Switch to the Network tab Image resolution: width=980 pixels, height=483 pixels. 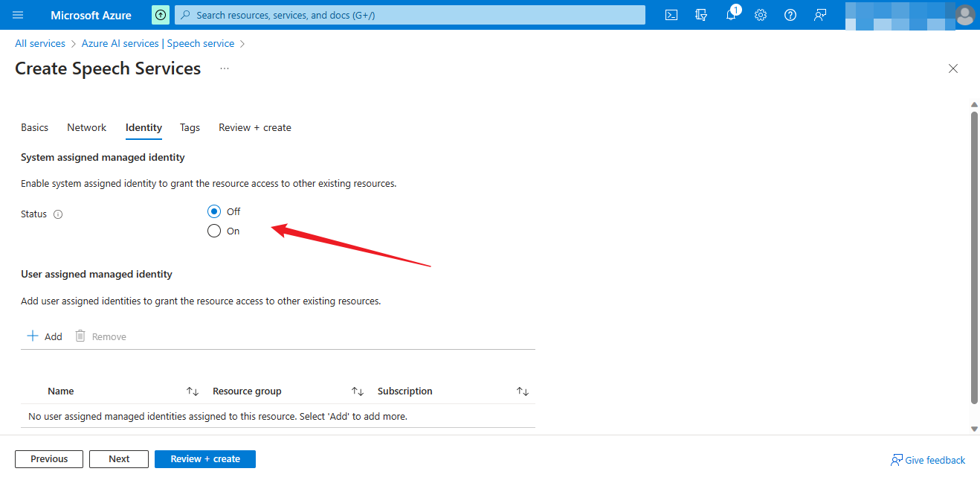pos(87,127)
